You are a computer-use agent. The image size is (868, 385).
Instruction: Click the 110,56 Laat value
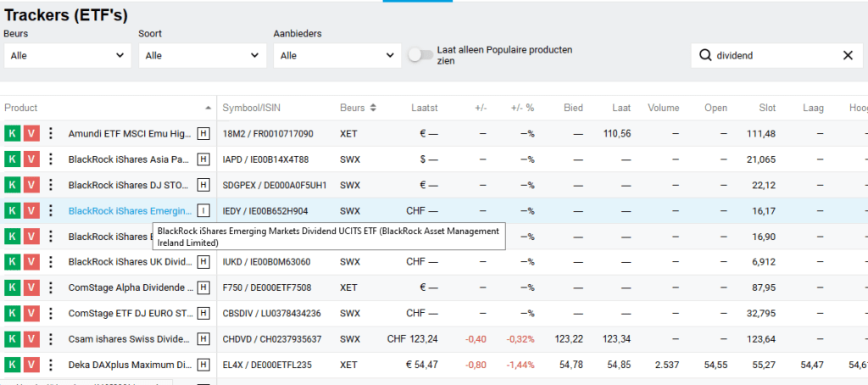618,133
